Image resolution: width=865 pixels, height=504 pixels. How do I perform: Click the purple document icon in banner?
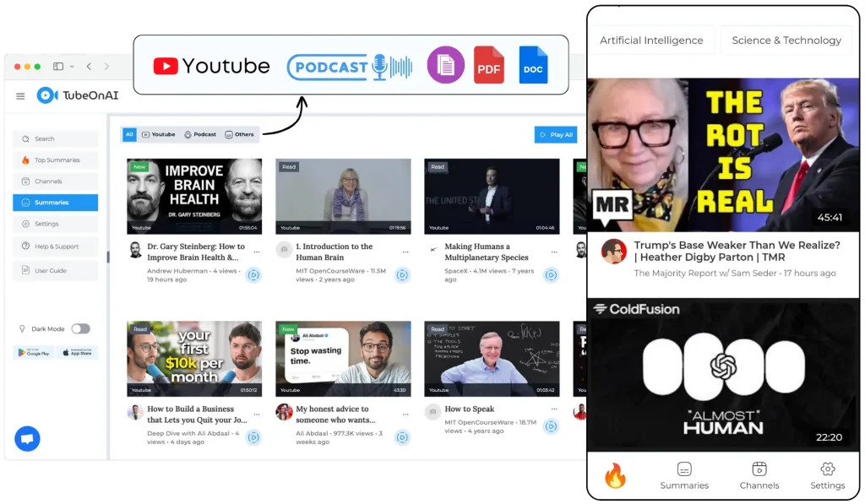tap(446, 65)
